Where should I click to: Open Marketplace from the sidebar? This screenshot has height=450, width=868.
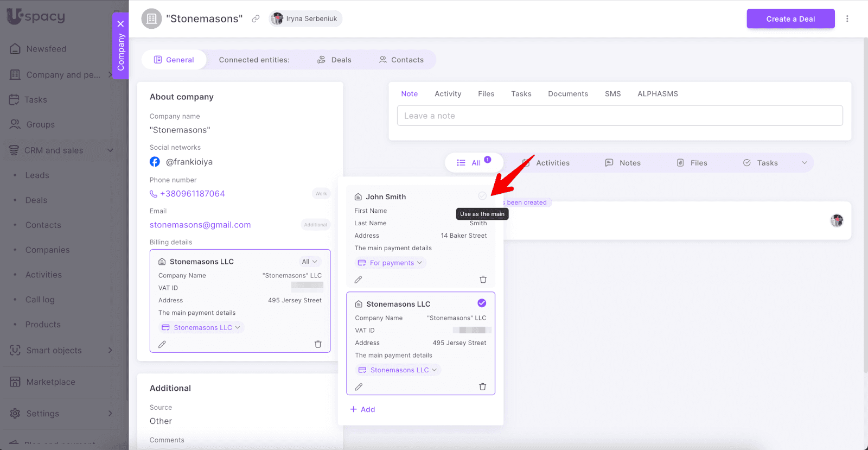click(50, 382)
